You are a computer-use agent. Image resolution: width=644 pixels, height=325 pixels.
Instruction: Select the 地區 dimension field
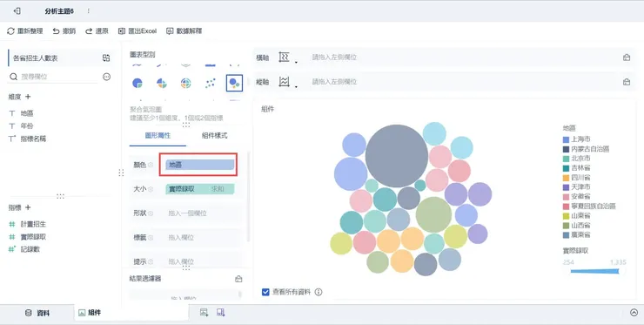pos(27,113)
